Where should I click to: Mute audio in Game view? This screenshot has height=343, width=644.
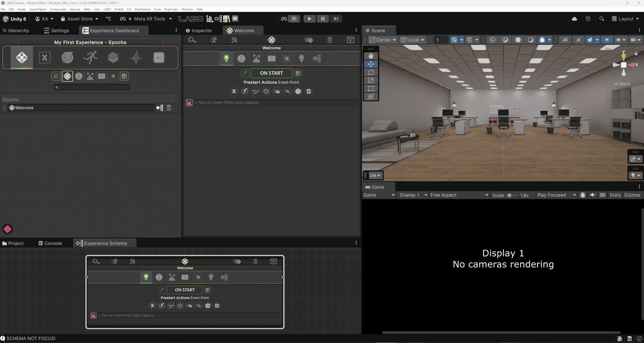tap(592, 195)
